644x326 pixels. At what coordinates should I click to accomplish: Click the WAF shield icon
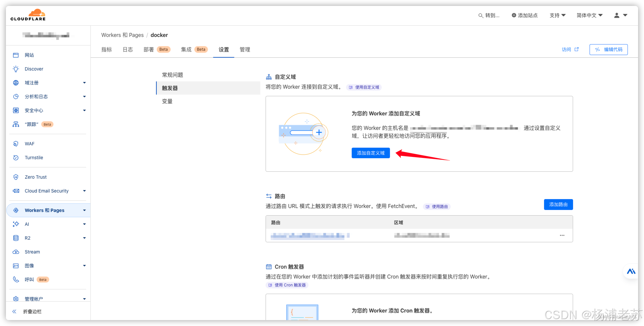pyautogui.click(x=16, y=144)
